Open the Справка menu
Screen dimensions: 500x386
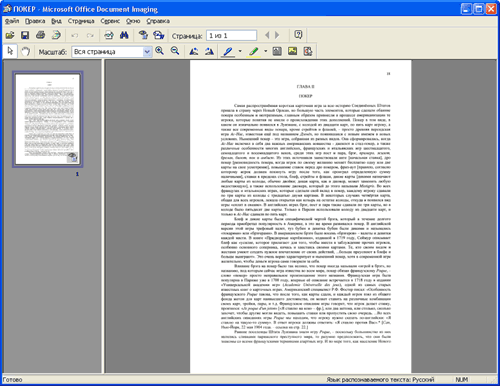158,21
